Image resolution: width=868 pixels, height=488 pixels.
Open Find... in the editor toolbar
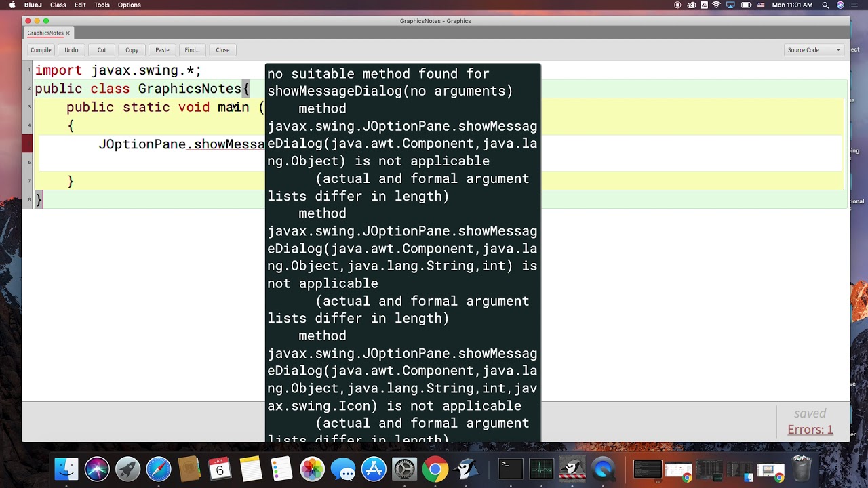[192, 49]
